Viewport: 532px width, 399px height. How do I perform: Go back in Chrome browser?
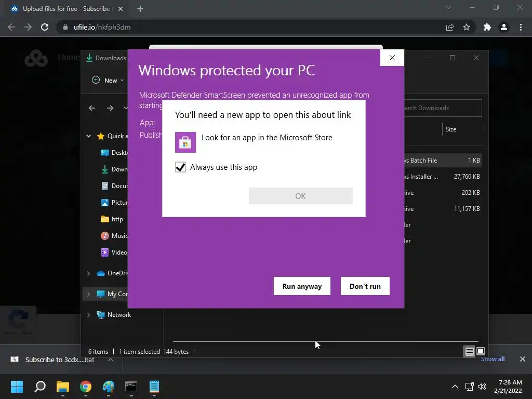[11, 27]
